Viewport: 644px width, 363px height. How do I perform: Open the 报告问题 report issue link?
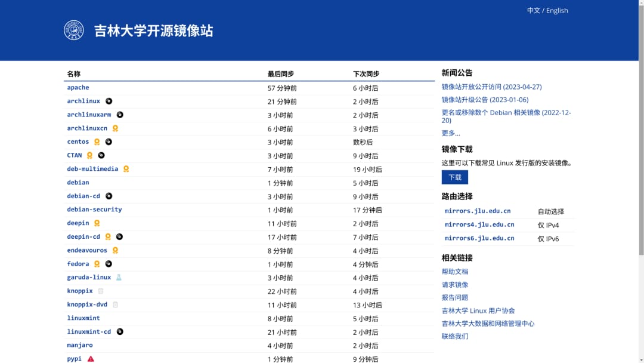tap(454, 298)
